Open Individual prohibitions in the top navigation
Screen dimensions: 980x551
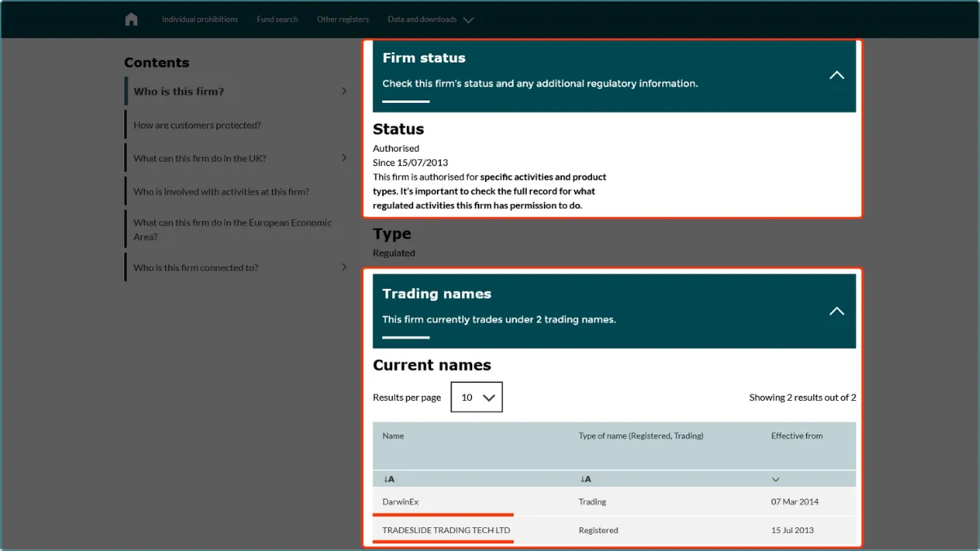point(200,20)
